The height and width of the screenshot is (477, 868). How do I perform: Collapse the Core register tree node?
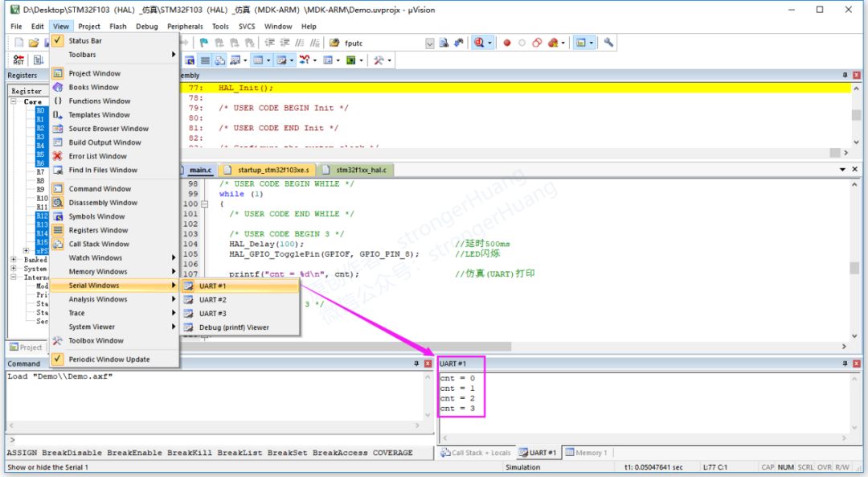tap(14, 102)
